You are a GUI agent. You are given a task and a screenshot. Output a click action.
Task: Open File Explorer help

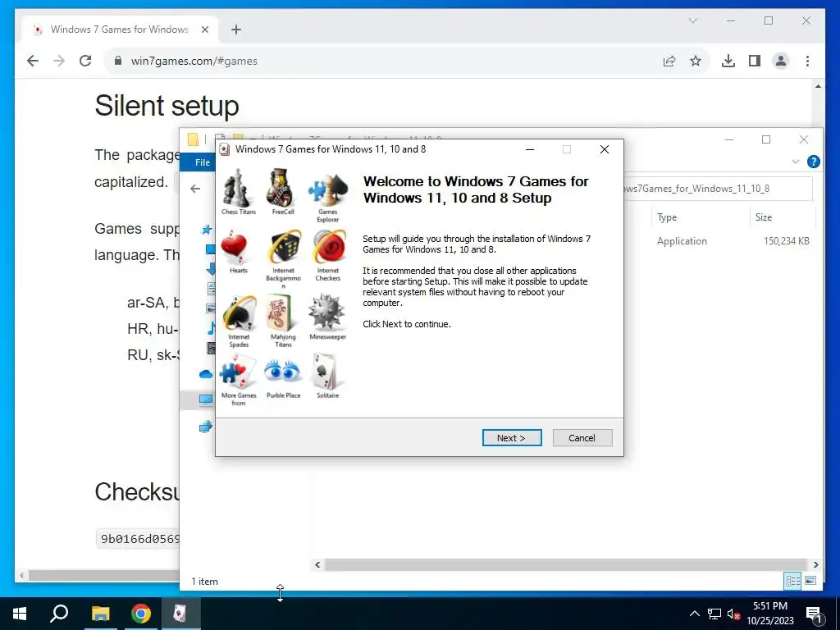813,162
